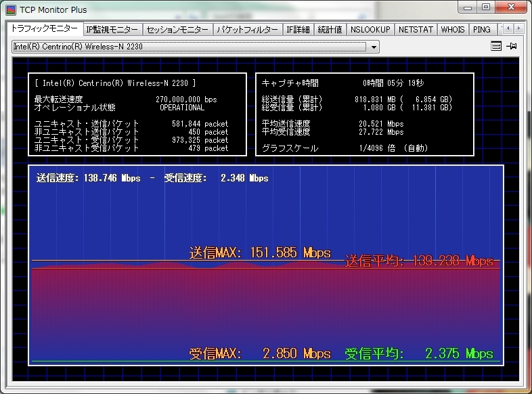Go to the NSLOOKUP tab
The width and height of the screenshot is (532, 394).
[370, 30]
